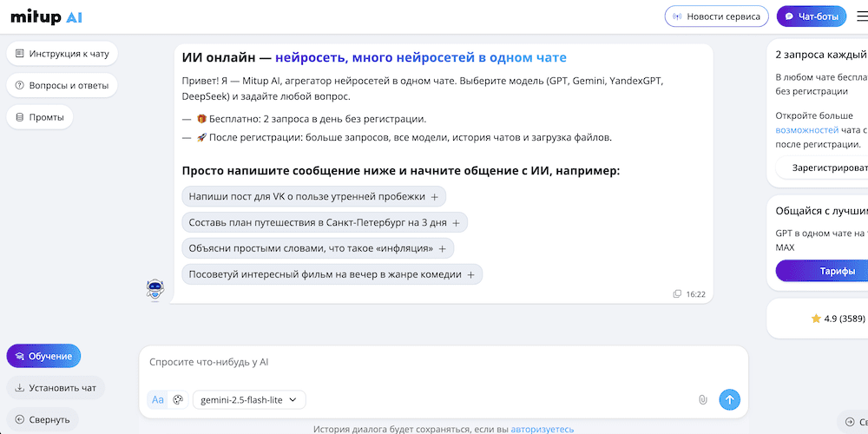Click the robot avatar icon
This screenshot has width=868, height=434.
(155, 290)
